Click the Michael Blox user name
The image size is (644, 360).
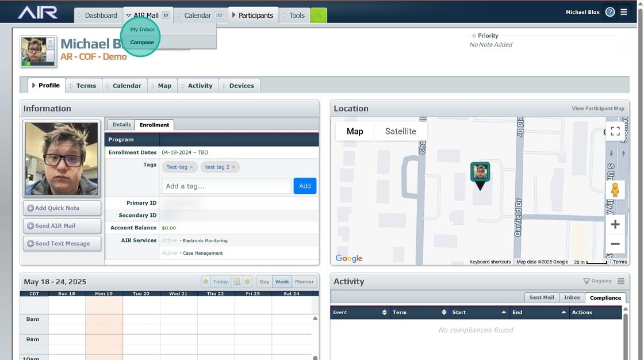(582, 12)
